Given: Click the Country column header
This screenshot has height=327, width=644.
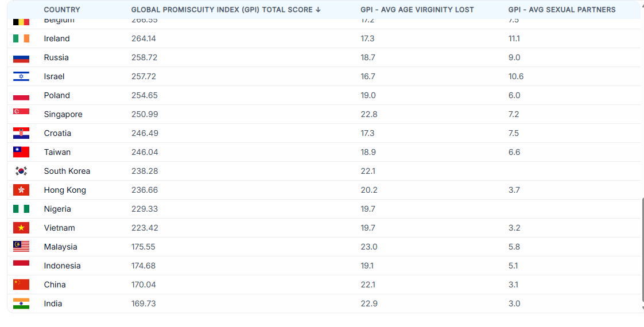Looking at the screenshot, I should 62,10.
